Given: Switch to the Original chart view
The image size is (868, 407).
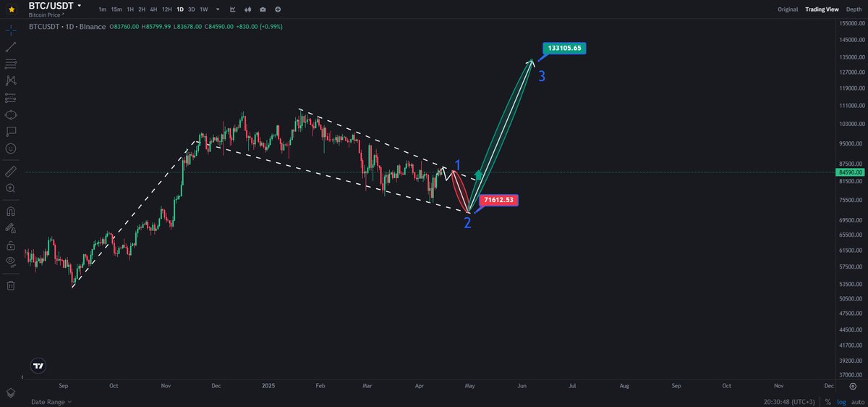Looking at the screenshot, I should (788, 9).
